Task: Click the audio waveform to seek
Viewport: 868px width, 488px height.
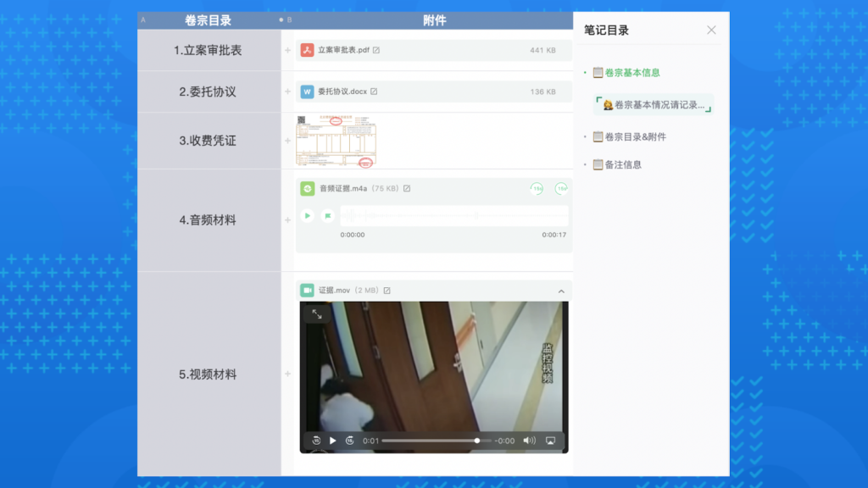Action: tap(454, 216)
